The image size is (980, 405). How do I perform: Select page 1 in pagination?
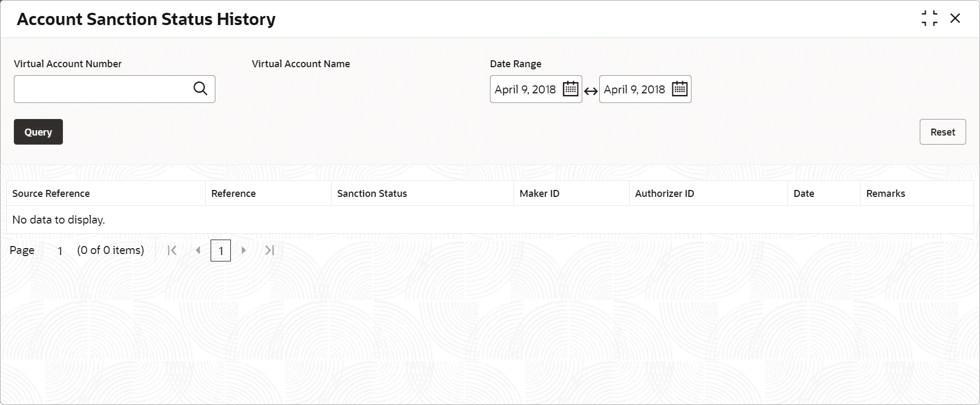tap(221, 251)
